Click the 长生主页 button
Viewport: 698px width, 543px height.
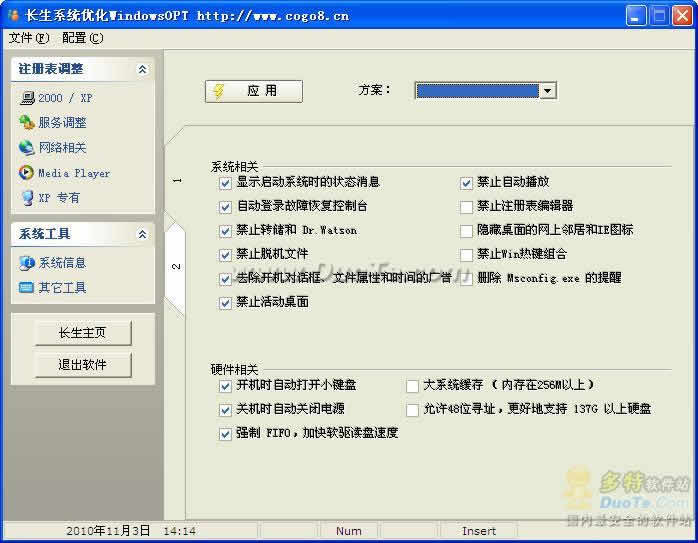click(x=83, y=332)
